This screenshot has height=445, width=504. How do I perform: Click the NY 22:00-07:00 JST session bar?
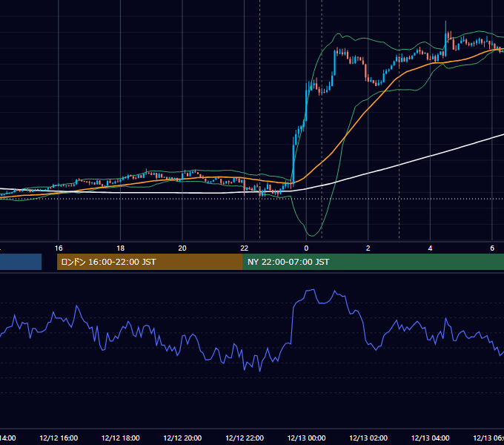click(x=373, y=262)
